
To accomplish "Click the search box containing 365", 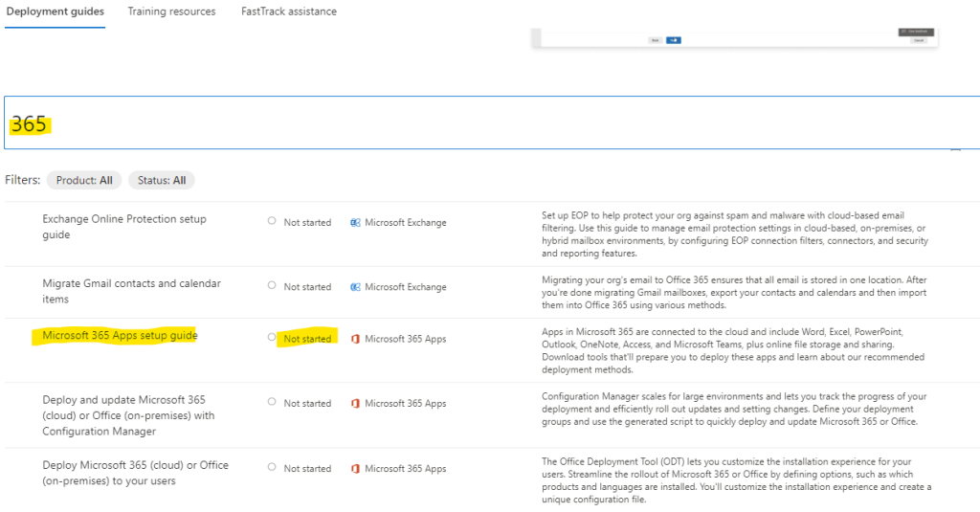I will point(492,122).
